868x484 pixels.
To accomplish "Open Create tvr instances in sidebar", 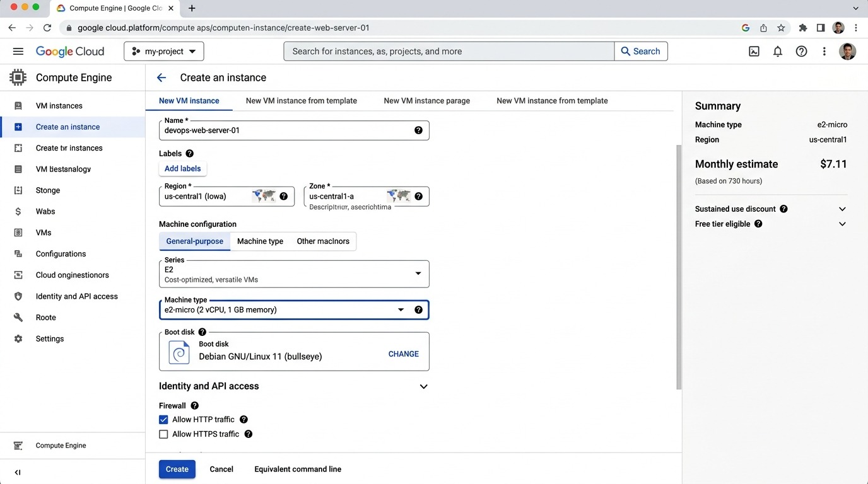I will coord(73,148).
